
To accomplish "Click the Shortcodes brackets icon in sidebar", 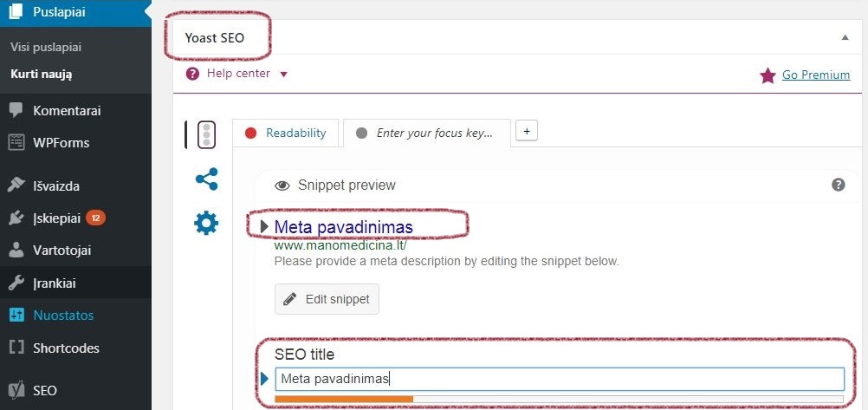I will [x=16, y=348].
